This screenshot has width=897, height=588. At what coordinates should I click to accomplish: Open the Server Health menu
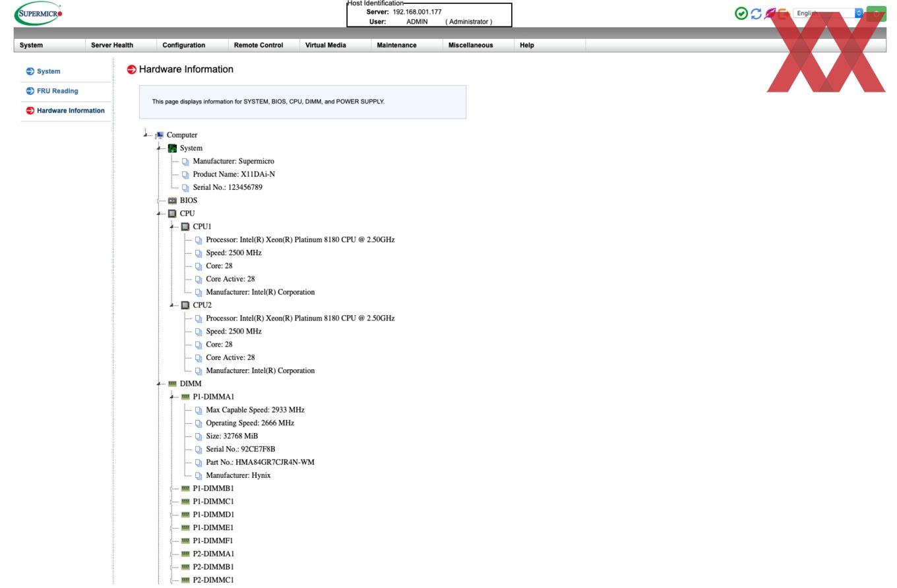point(121,45)
